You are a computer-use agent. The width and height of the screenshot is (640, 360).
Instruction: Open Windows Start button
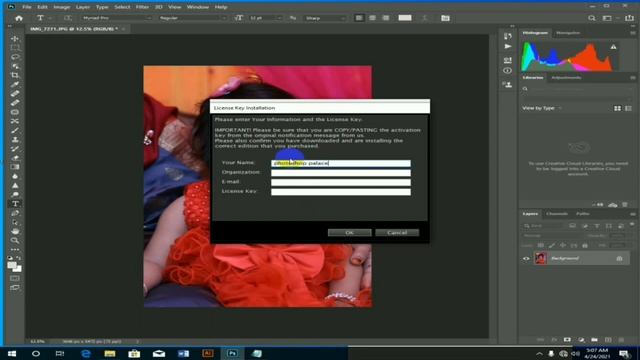(11, 353)
